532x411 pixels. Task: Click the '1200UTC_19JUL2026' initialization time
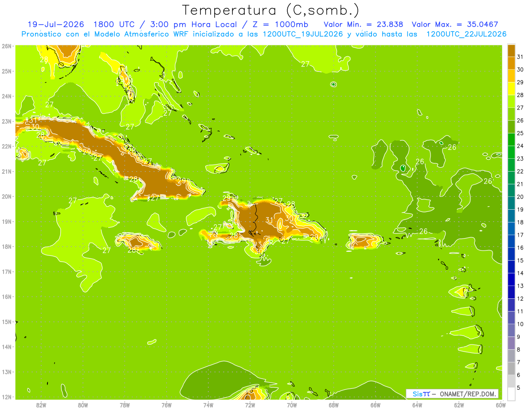coord(302,34)
